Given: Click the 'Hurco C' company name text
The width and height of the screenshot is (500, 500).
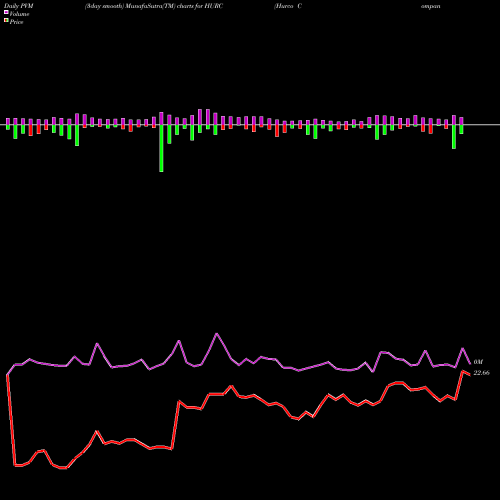Looking at the screenshot, I should pos(288,6).
